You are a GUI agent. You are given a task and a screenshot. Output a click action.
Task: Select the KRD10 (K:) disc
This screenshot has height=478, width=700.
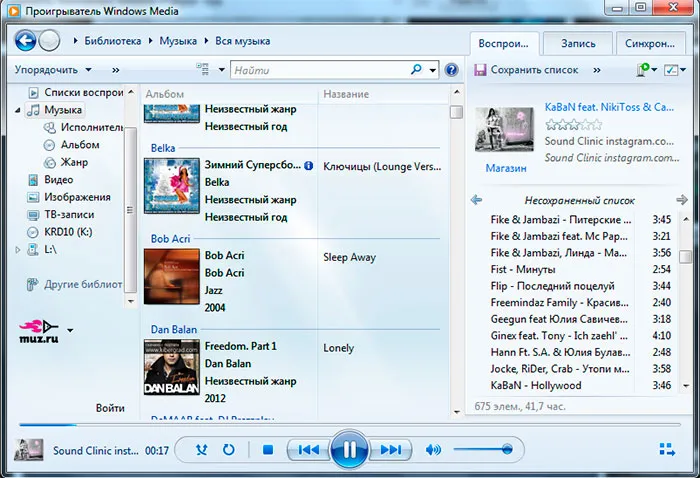(x=59, y=232)
